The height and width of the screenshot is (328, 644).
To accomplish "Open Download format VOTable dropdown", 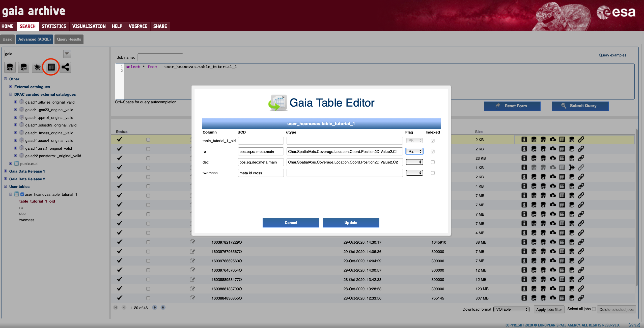I will pyautogui.click(x=511, y=309).
